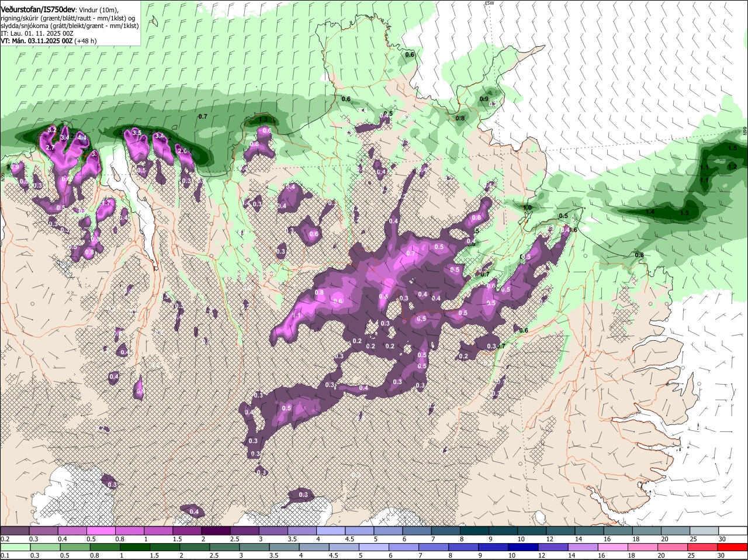The image size is (748, 560).
Task: Select lower scale darkest green swatch starting at 1
Action: click(x=135, y=548)
